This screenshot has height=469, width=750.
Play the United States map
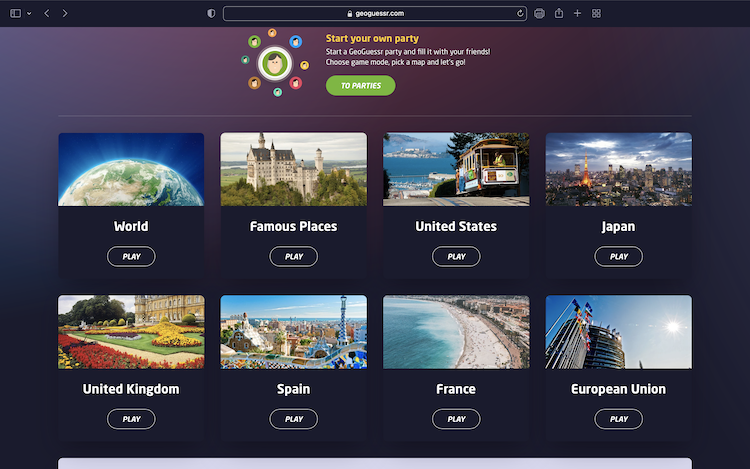(x=456, y=257)
